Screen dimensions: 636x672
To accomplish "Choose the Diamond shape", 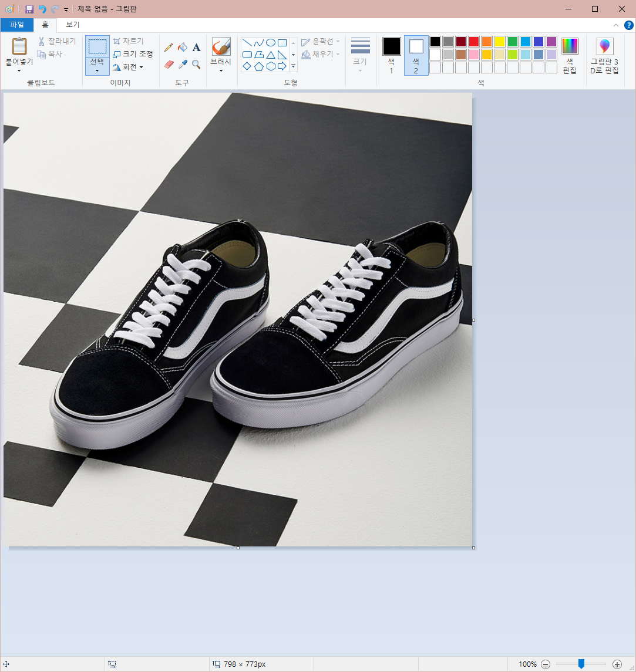I will 247,66.
